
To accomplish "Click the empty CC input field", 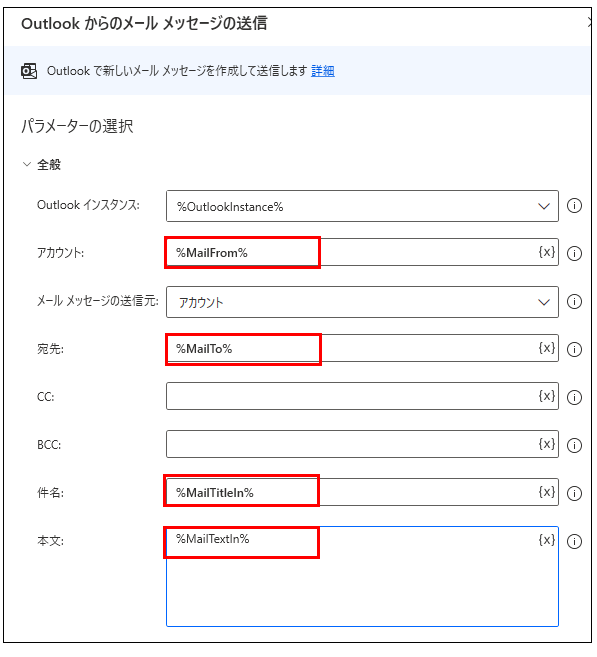I will click(362, 396).
